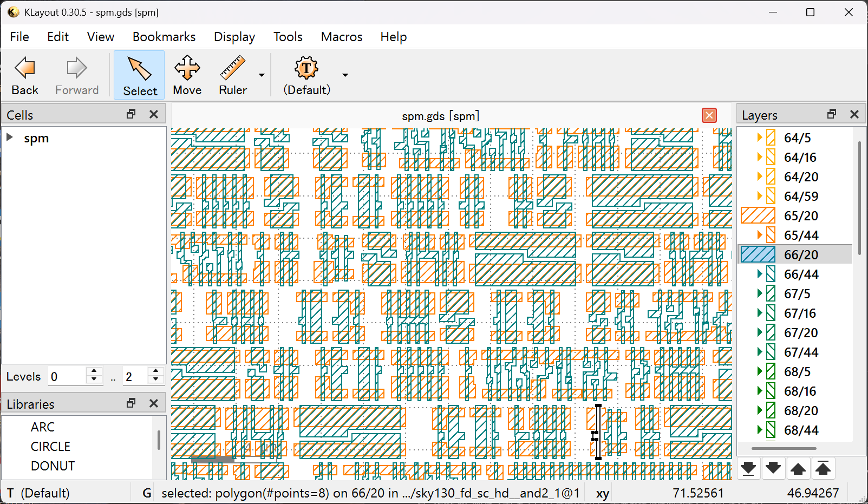Move selected layer up one step
Screen dimensions: 868x504
click(x=798, y=468)
